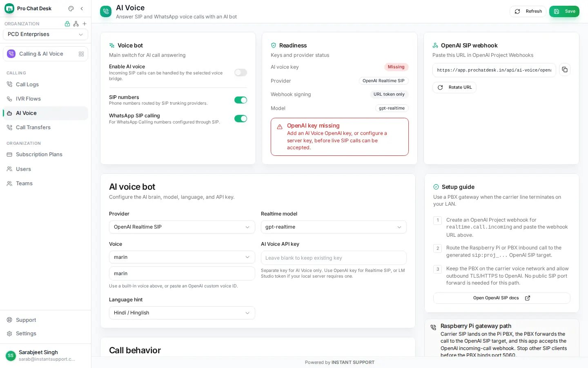Click the Setup guide checkmark icon
588x368 pixels.
436,187
